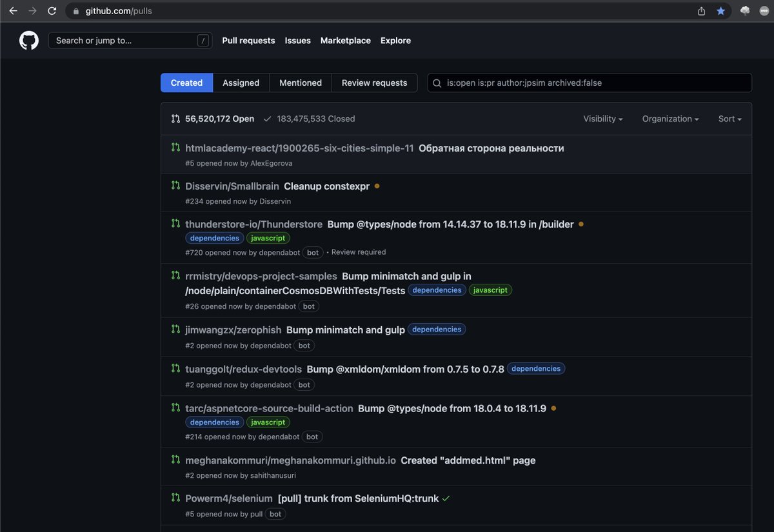Click PR icon for meghanakommuri.github.io

click(x=175, y=460)
